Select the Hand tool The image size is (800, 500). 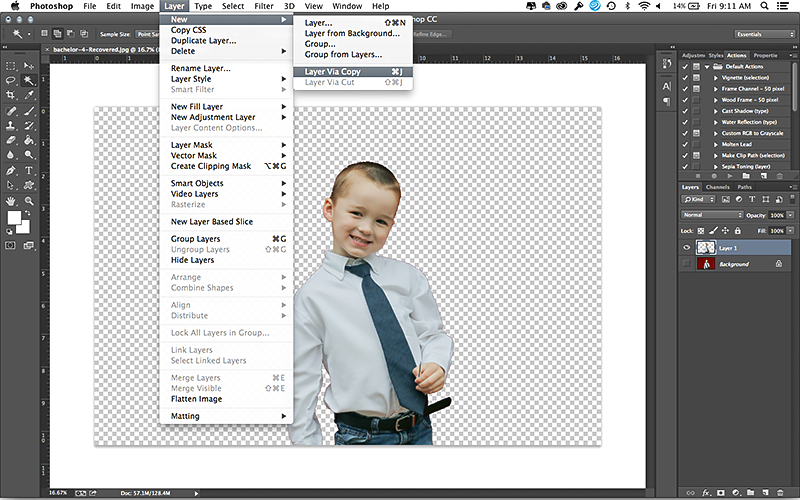10,202
